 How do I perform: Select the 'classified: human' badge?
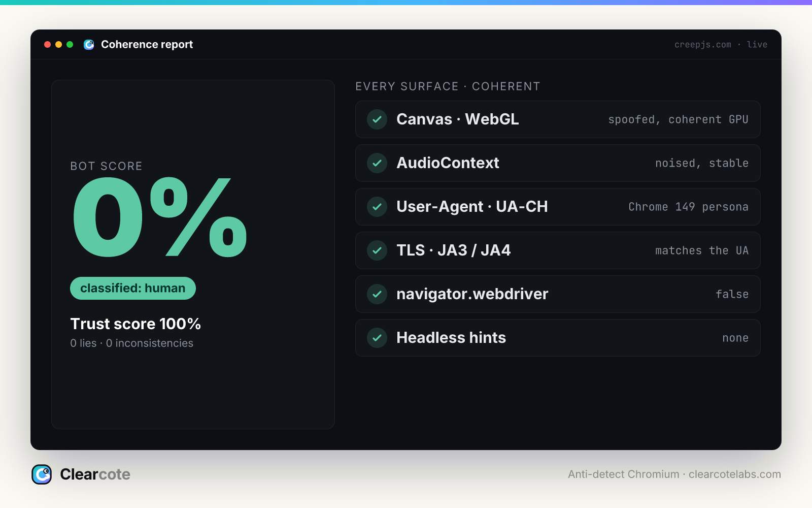(x=133, y=288)
